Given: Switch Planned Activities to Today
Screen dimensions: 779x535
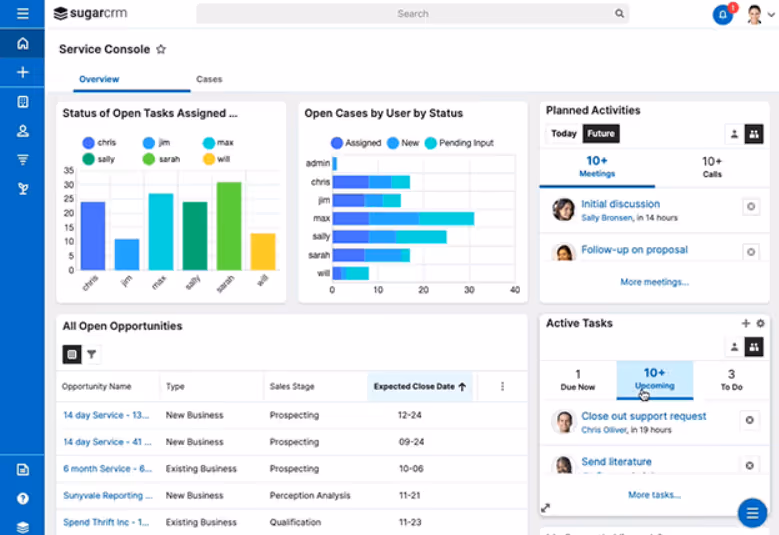Looking at the screenshot, I should click(564, 134).
